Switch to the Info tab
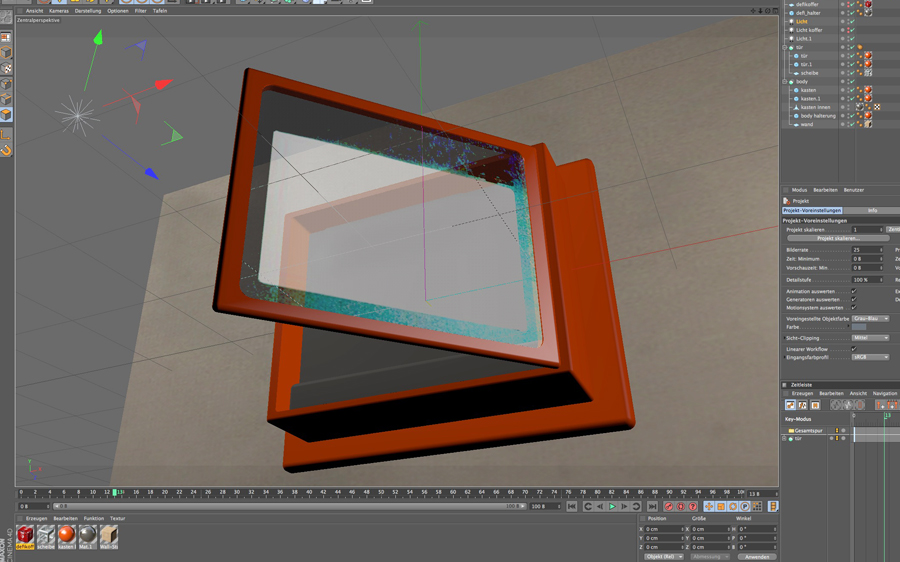The width and height of the screenshot is (900, 562). (872, 211)
